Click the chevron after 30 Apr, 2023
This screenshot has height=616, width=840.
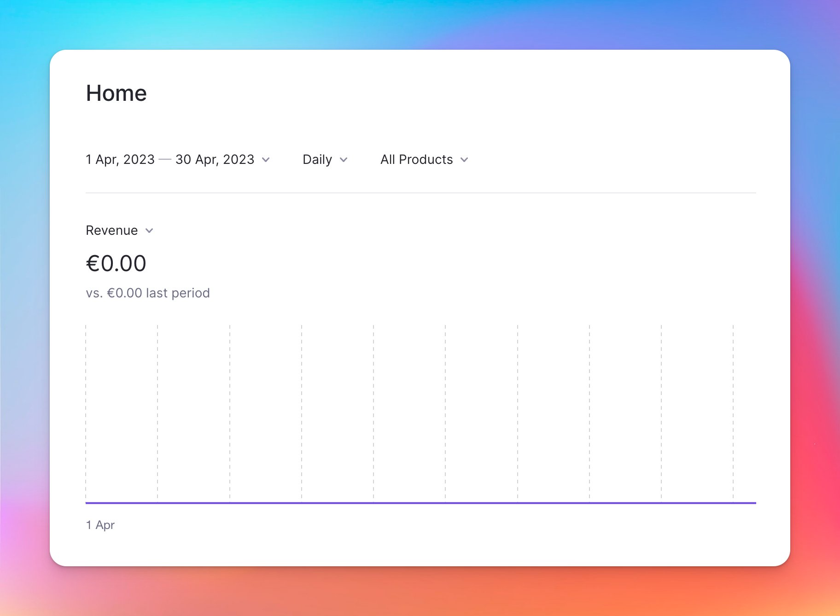click(x=266, y=160)
